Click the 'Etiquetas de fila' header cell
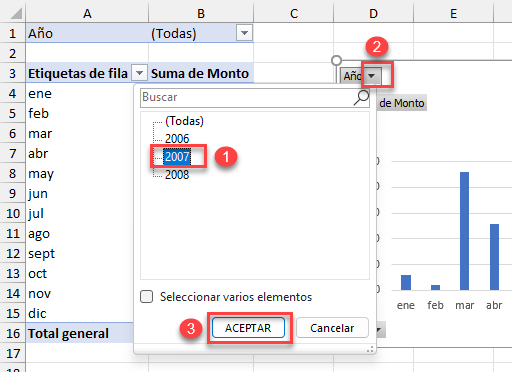Screen dimensions: 512x372 point(78,73)
